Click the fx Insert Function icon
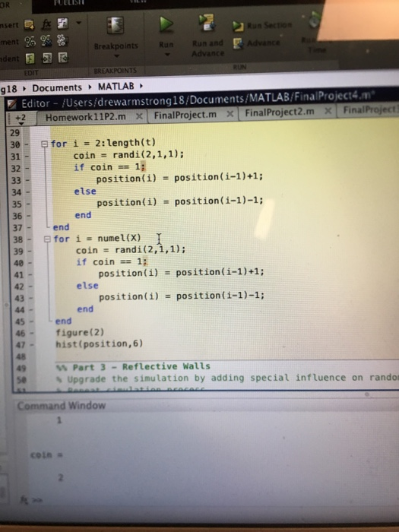This screenshot has height=532, width=399. (46, 24)
